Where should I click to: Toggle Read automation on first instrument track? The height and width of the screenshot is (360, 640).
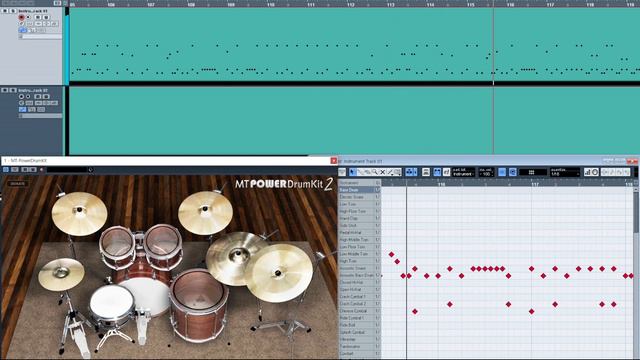[38, 17]
